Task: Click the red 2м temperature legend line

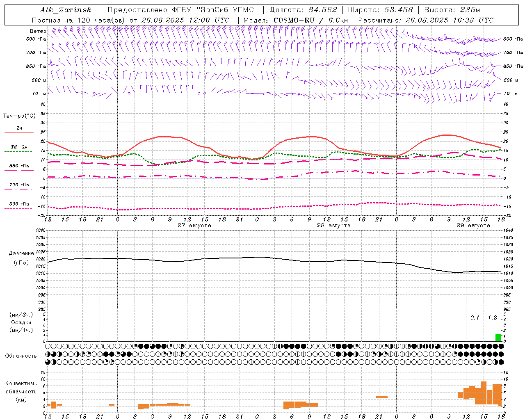Action: coord(19,132)
